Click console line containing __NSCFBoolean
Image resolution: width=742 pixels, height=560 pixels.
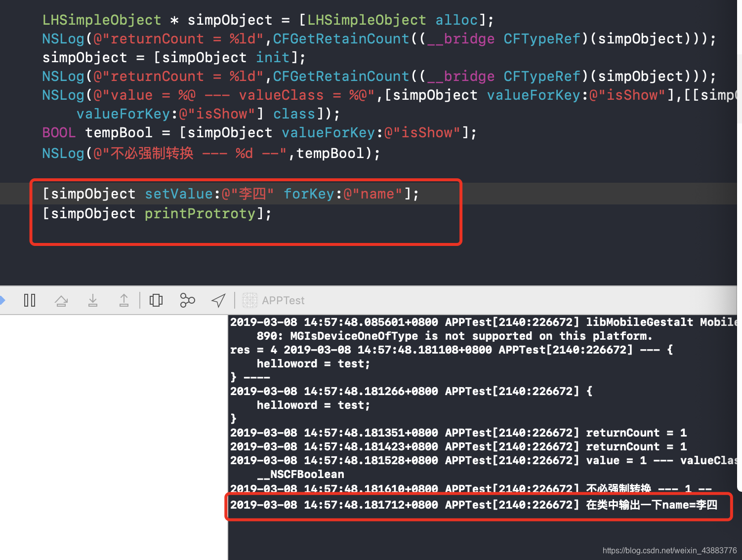300,475
